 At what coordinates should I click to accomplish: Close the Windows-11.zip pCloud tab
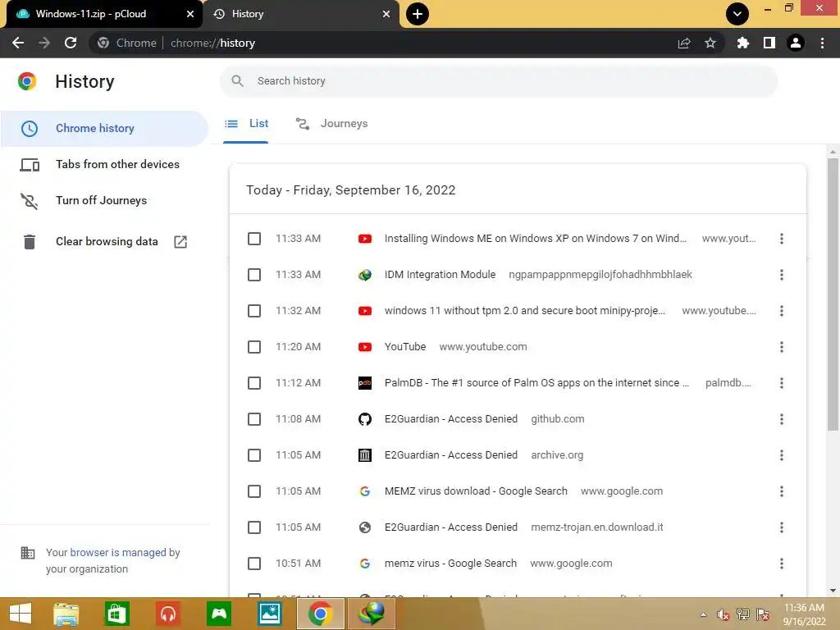(189, 14)
